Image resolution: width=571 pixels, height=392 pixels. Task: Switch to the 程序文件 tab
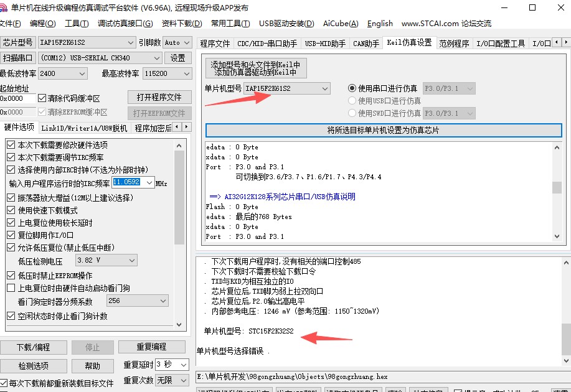pyautogui.click(x=215, y=44)
